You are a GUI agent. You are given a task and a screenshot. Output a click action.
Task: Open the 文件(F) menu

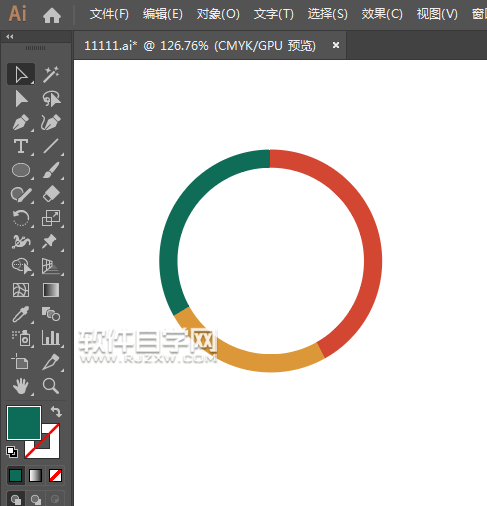pyautogui.click(x=109, y=14)
